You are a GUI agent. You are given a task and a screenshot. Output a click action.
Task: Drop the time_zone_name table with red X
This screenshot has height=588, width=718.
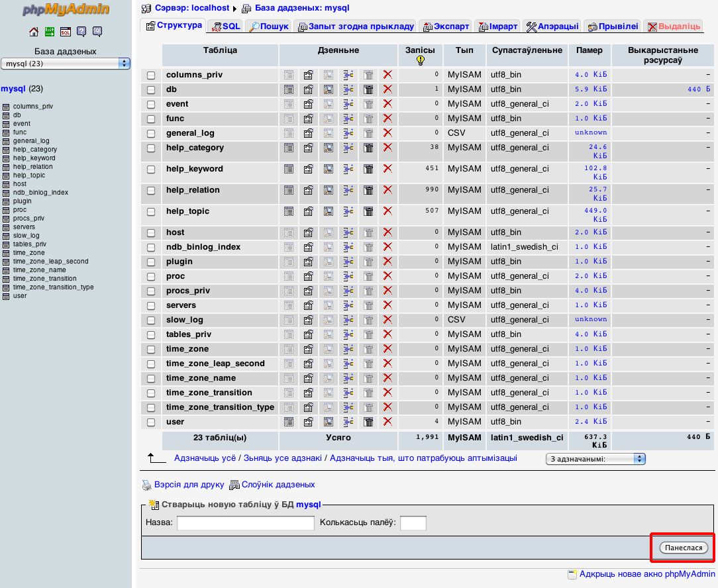pyautogui.click(x=387, y=378)
